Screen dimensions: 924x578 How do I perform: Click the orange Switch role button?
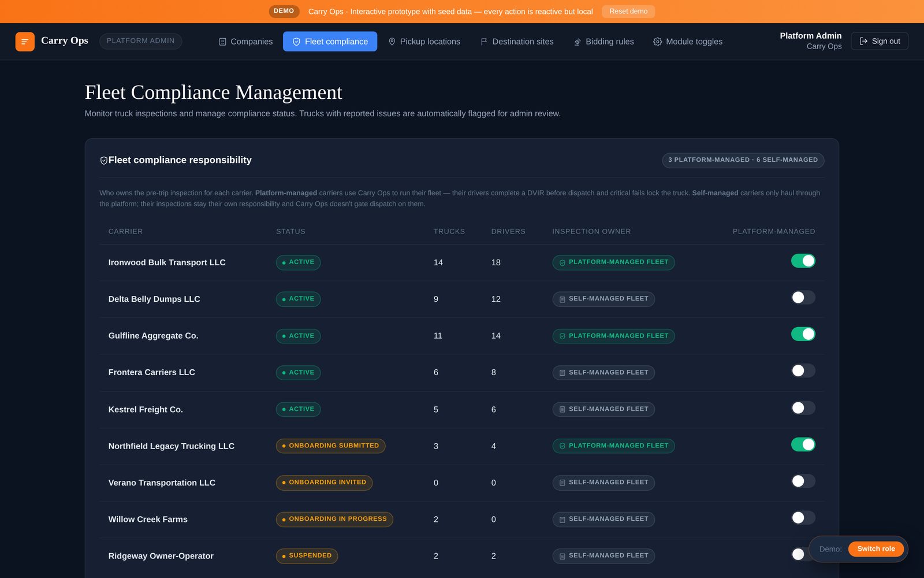(876, 549)
